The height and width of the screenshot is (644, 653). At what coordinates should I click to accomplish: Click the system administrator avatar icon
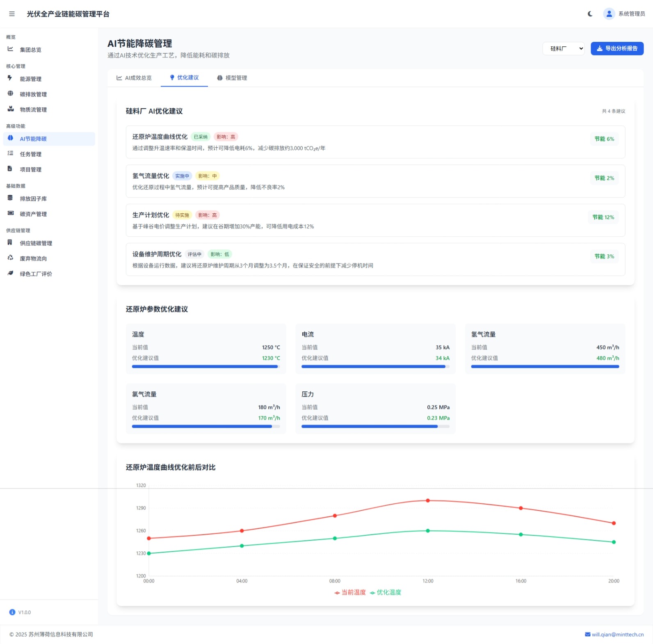click(609, 14)
